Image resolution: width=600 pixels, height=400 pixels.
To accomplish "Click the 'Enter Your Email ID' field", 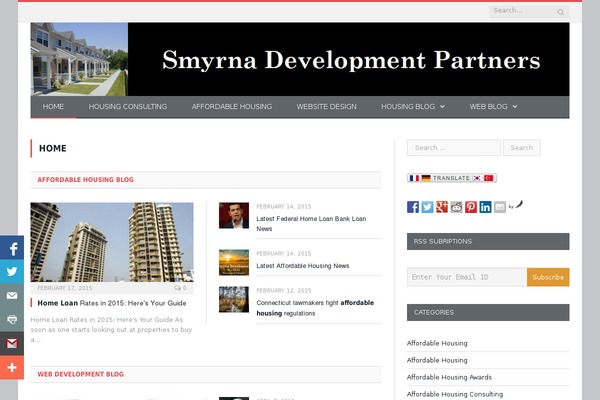I will pyautogui.click(x=467, y=277).
